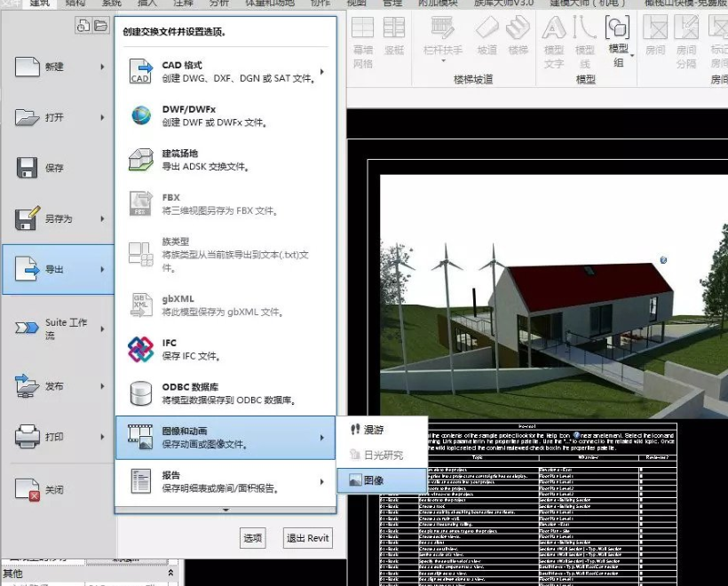The image size is (728, 586).
Task: Expand submenu arrow next to 新建
Action: (x=102, y=67)
